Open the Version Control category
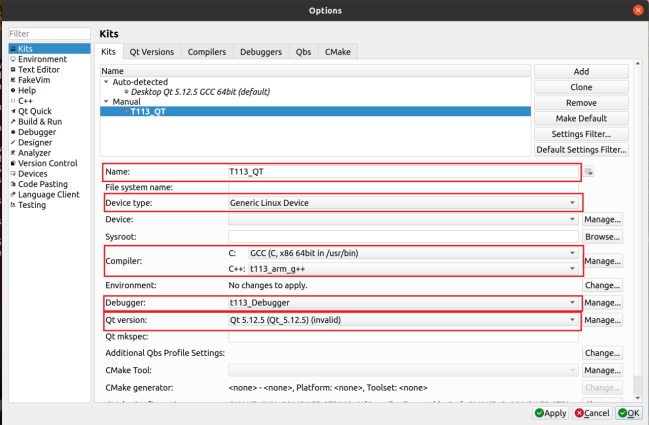The width and height of the screenshot is (649, 425). pos(49,163)
